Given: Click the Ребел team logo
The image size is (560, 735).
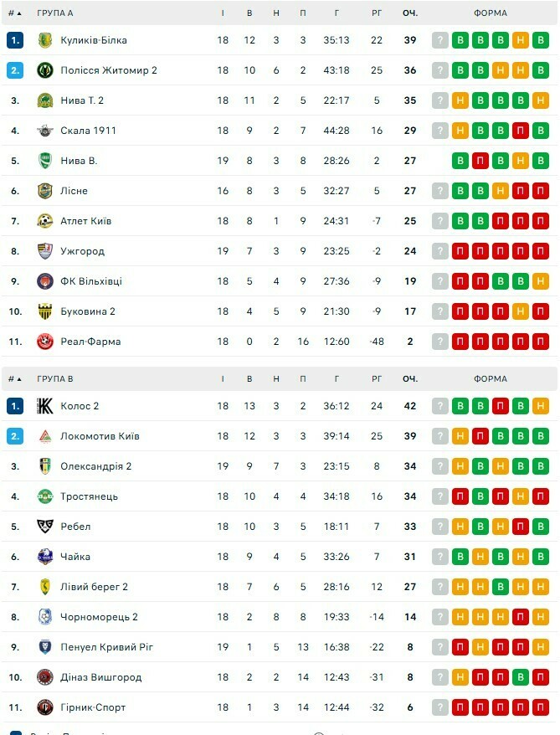Looking at the screenshot, I should [45, 527].
